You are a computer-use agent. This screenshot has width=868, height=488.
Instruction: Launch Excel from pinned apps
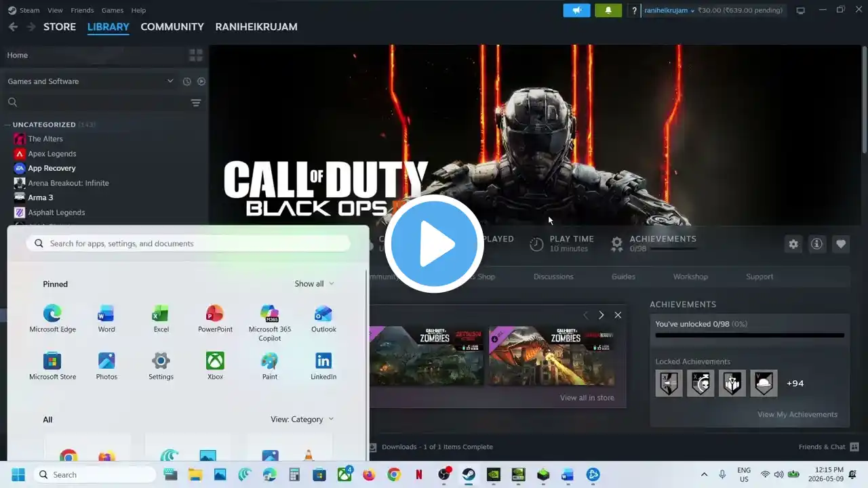click(x=161, y=319)
